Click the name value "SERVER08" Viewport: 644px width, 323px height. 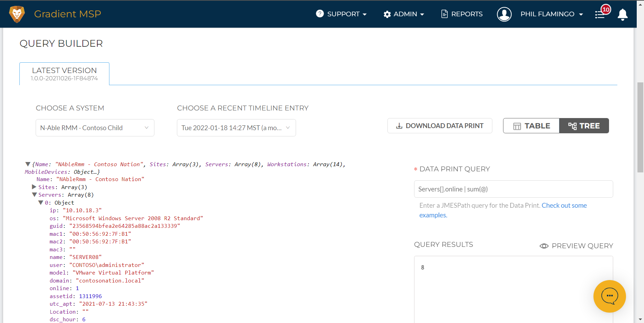tap(85, 257)
